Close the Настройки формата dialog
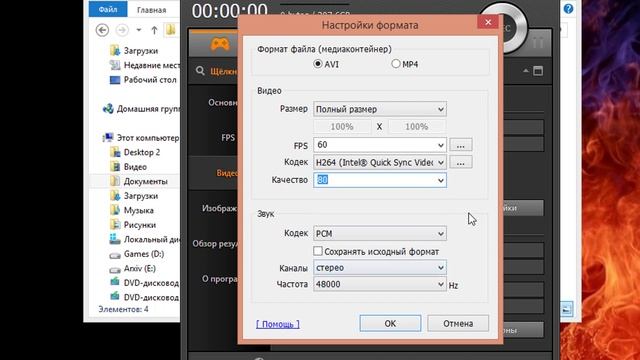The height and width of the screenshot is (360, 640). point(488,22)
